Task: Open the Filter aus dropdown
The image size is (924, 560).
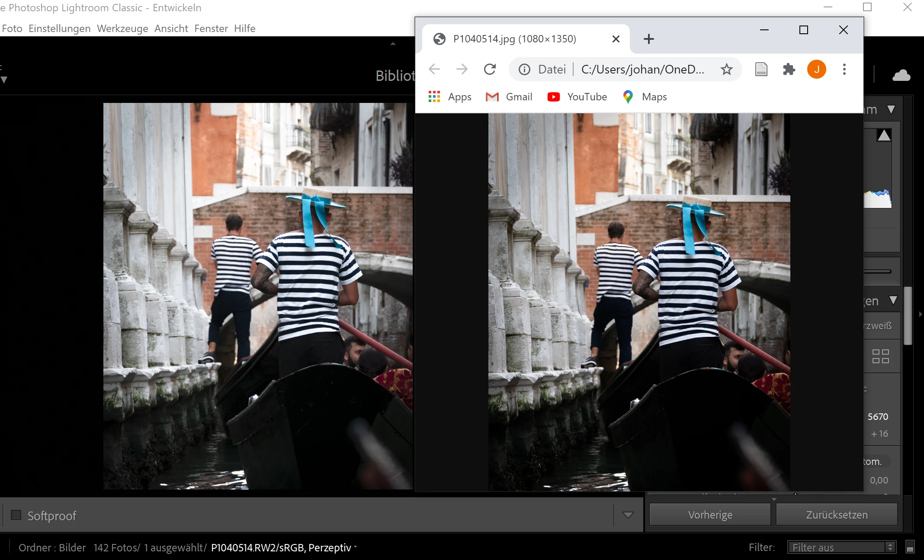Action: (x=840, y=547)
